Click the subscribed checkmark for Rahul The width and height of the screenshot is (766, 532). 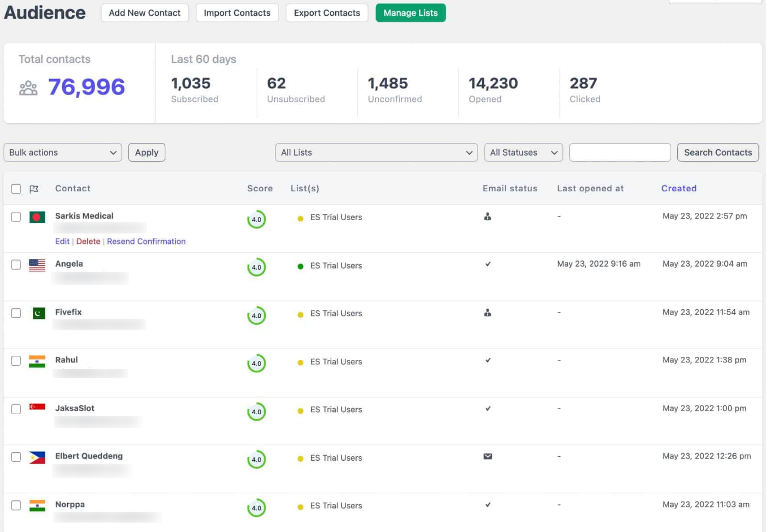pos(488,360)
